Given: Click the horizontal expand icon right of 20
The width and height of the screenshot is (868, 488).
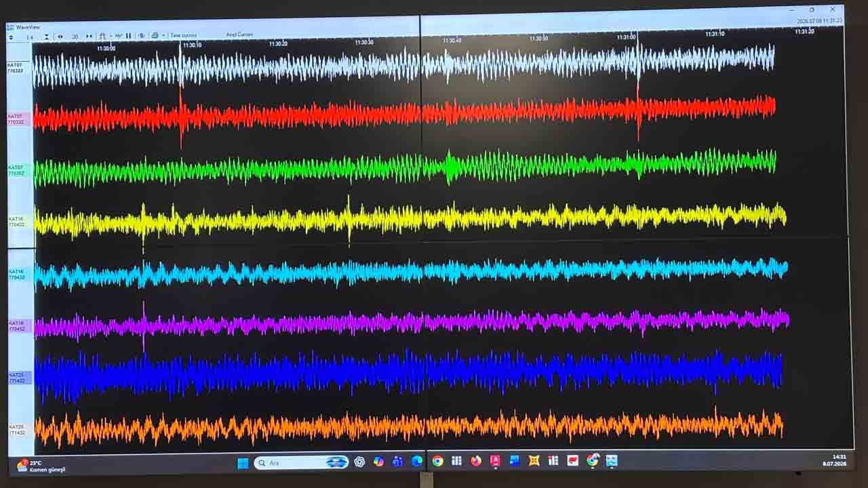Looking at the screenshot, I should click(89, 35).
